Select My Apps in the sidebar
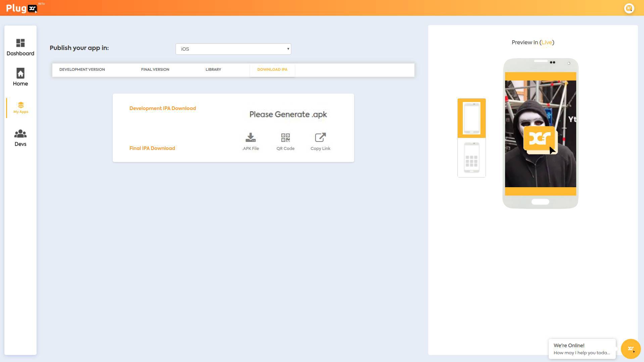The image size is (644, 362). click(21, 108)
